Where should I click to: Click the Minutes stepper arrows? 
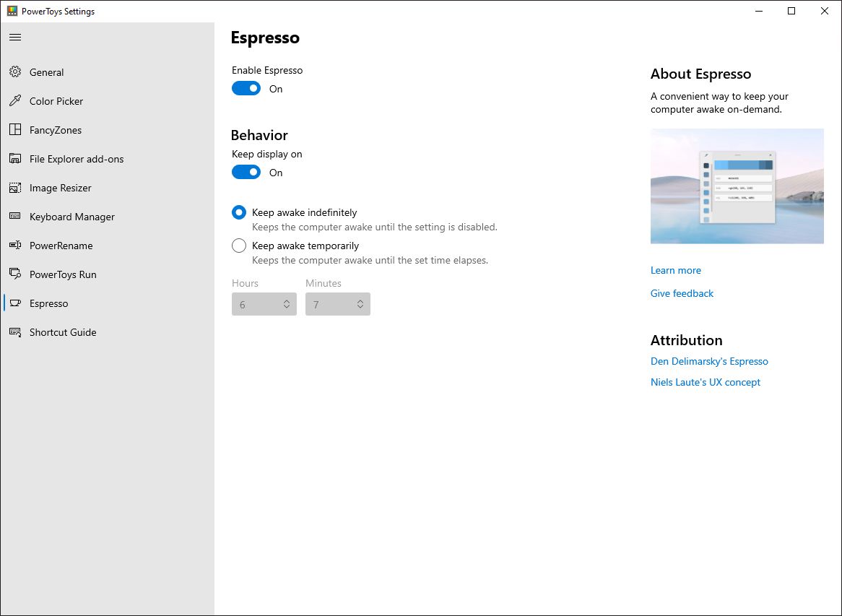360,305
